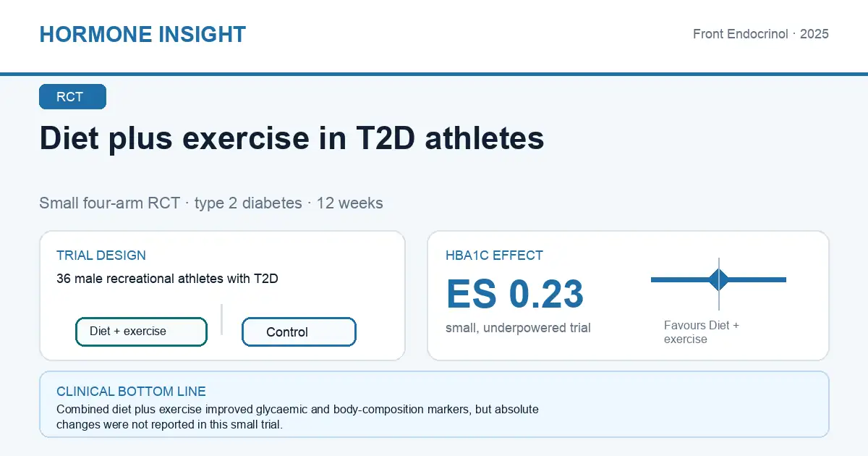Select the RCT tag badge
The image size is (868, 456).
pyautogui.click(x=72, y=97)
